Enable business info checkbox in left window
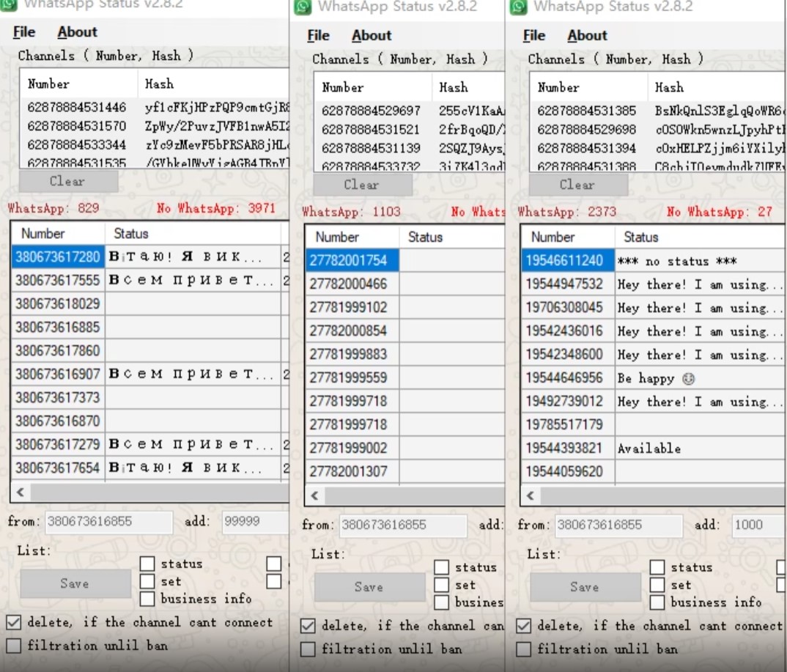The image size is (787, 672). (147, 599)
